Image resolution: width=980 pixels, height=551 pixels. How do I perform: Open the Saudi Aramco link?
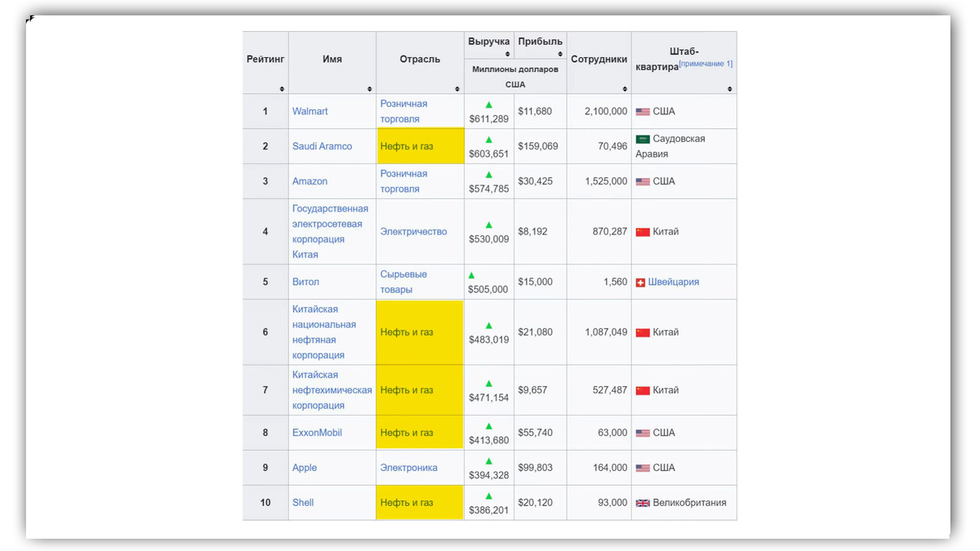pyautogui.click(x=323, y=146)
